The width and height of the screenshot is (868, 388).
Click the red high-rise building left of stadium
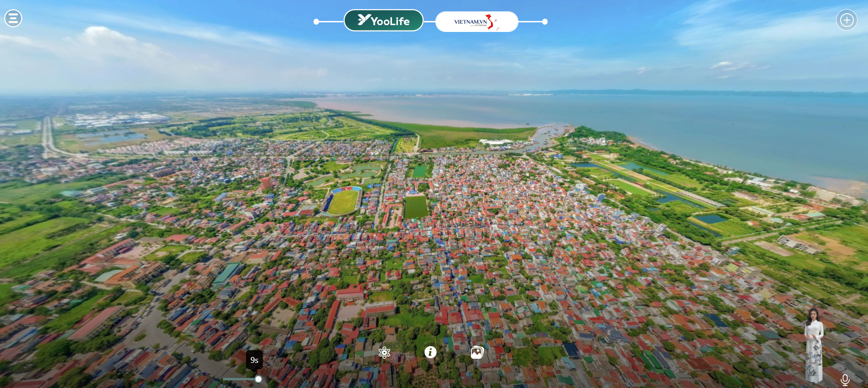[266, 184]
